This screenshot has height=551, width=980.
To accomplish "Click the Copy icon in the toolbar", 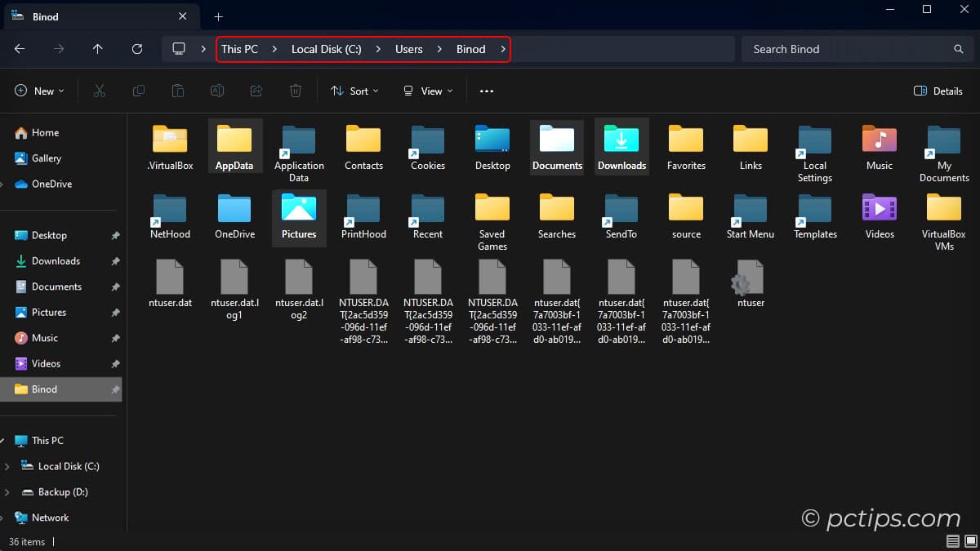I will 138,91.
